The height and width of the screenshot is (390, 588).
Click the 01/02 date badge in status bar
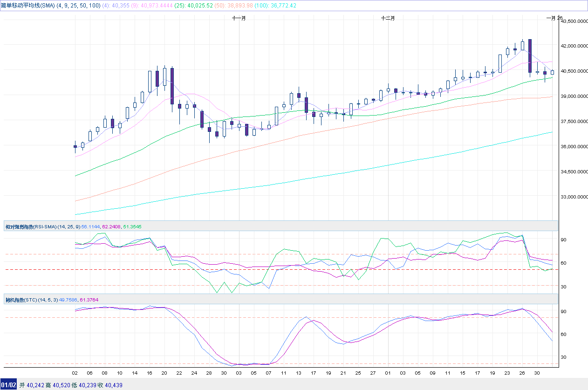pyautogui.click(x=9, y=385)
